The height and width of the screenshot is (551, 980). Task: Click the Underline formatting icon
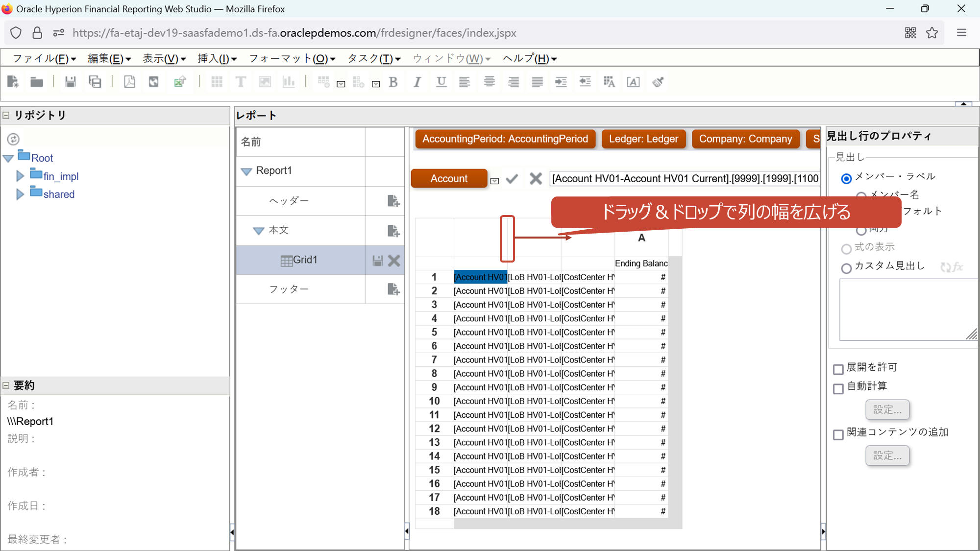click(441, 82)
